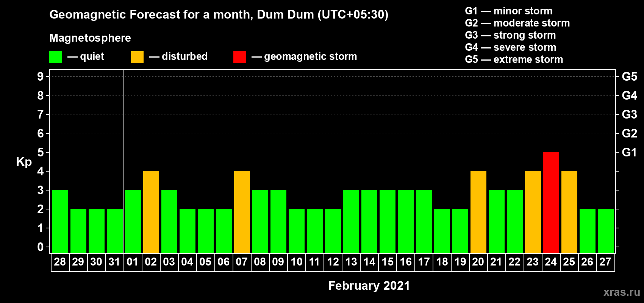
Task: Click the Geomagnetic Forecast chart title
Action: tap(219, 14)
